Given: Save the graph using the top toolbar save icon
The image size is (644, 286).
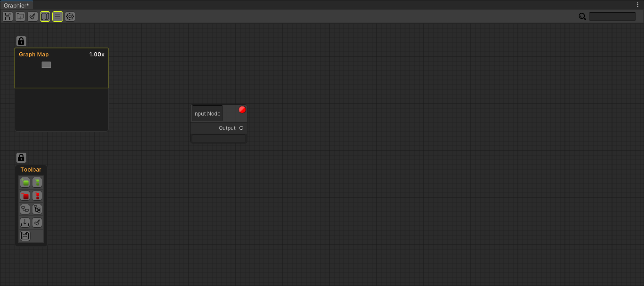Looking at the screenshot, I should pyautogui.click(x=8, y=16).
